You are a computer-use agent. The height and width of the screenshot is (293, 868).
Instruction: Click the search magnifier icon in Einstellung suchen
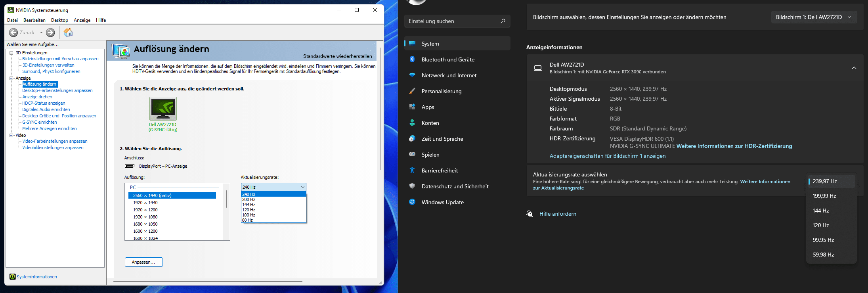tap(503, 21)
